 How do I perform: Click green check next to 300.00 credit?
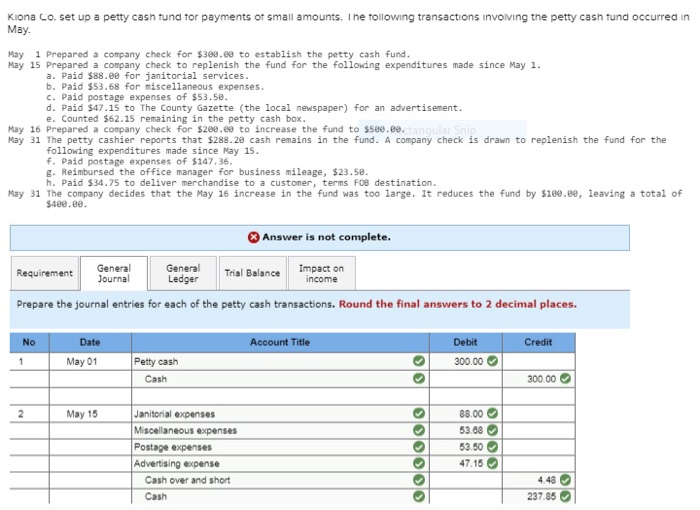565,379
